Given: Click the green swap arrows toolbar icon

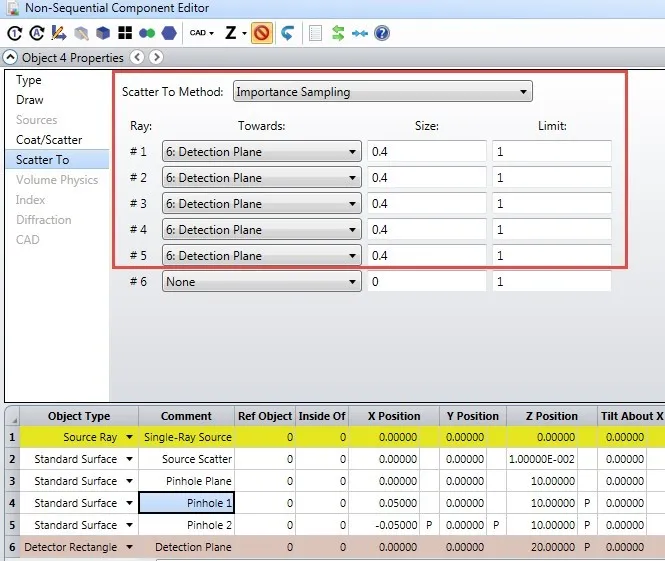Looking at the screenshot, I should coord(338,33).
